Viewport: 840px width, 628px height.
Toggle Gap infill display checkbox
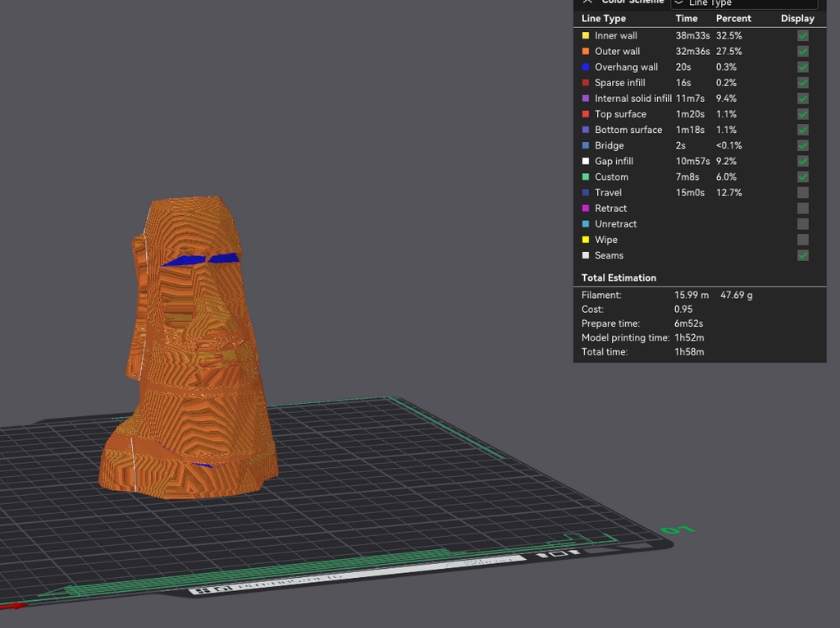(802, 162)
